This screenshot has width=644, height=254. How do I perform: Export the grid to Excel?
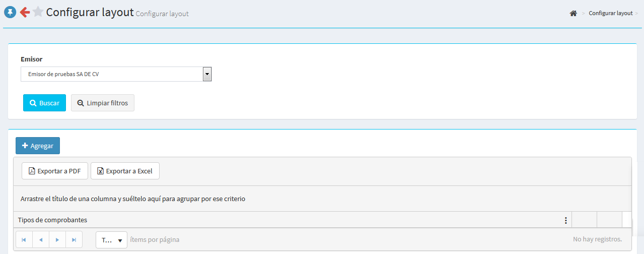pos(125,171)
